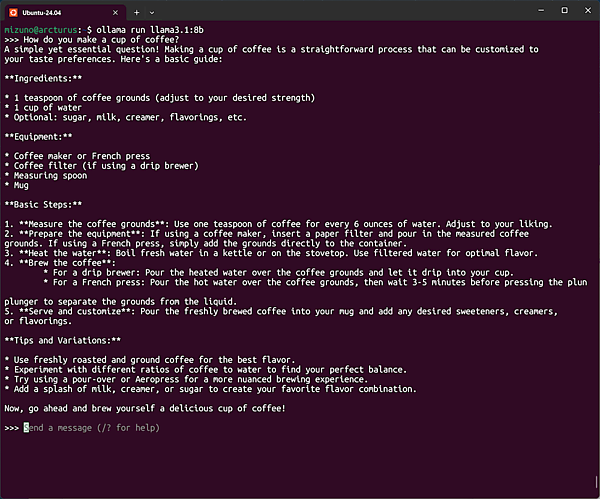Click the "Coffee maker or French press" line
The image size is (600, 499).
(x=77, y=156)
